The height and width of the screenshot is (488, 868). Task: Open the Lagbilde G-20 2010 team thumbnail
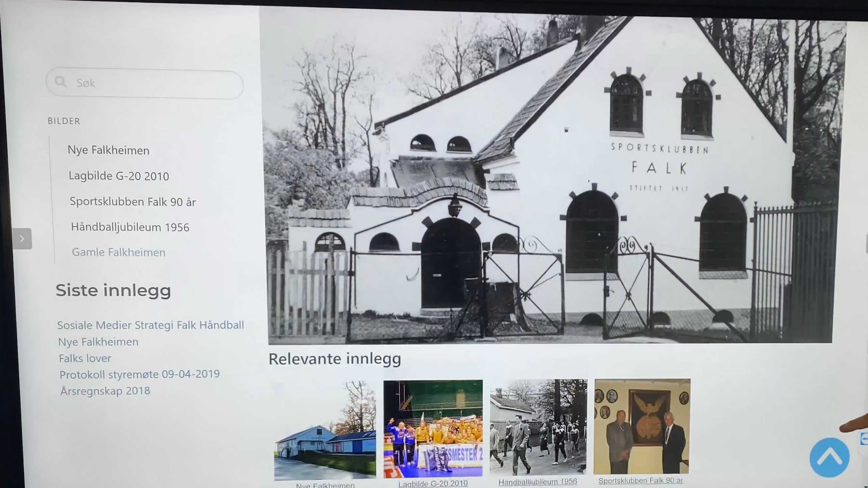pos(433,429)
